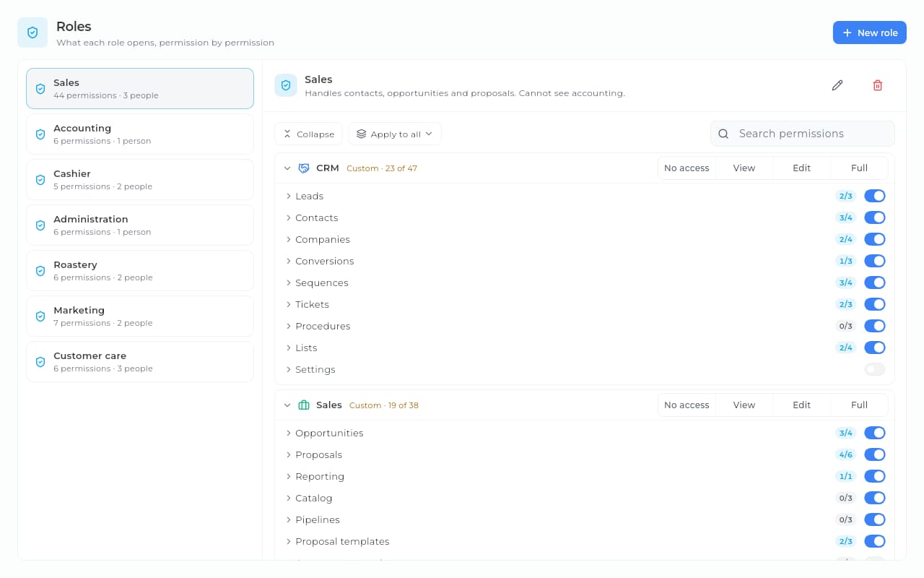Expand the Lists row chevron
Screen dimensions: 924x578
[289, 348]
